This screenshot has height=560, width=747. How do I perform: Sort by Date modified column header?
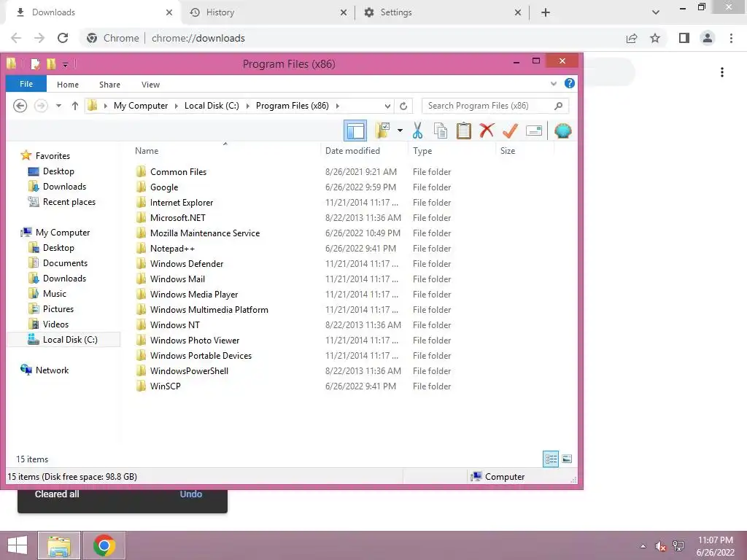coord(352,150)
